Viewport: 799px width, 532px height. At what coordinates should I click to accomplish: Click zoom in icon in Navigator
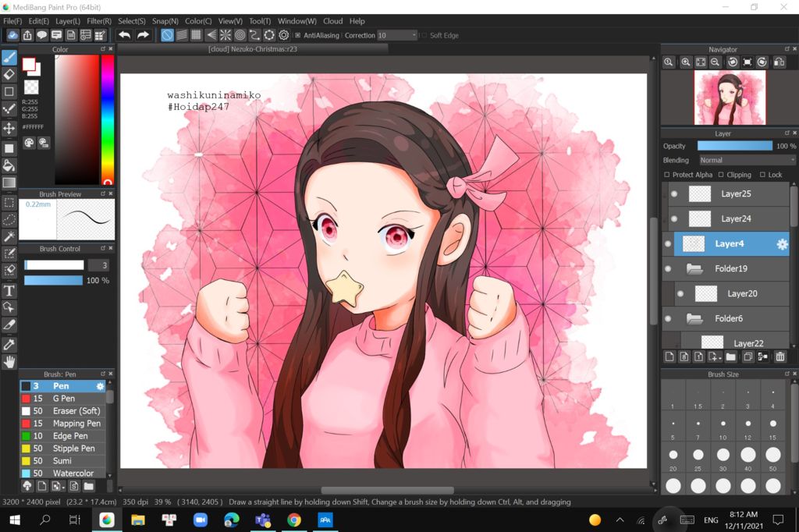point(686,62)
